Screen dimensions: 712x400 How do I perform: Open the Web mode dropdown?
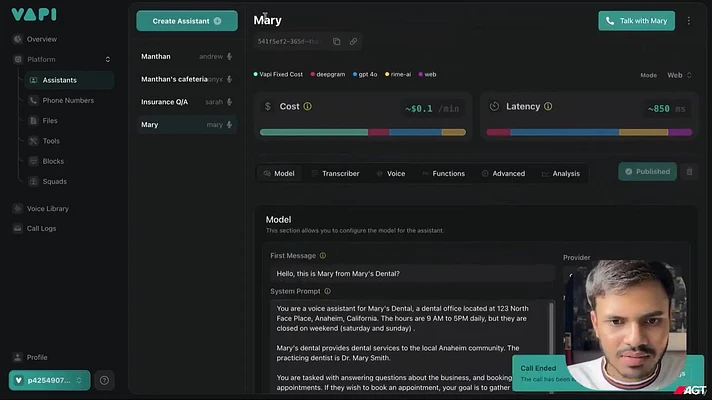tap(679, 75)
